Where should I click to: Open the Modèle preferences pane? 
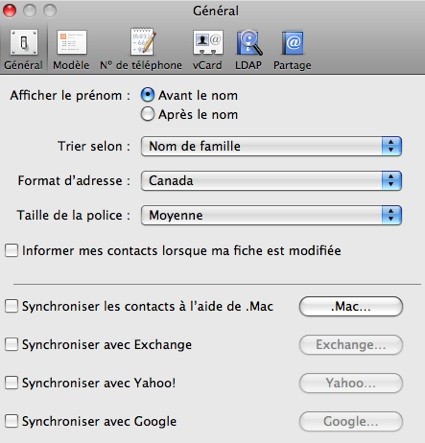[71, 50]
